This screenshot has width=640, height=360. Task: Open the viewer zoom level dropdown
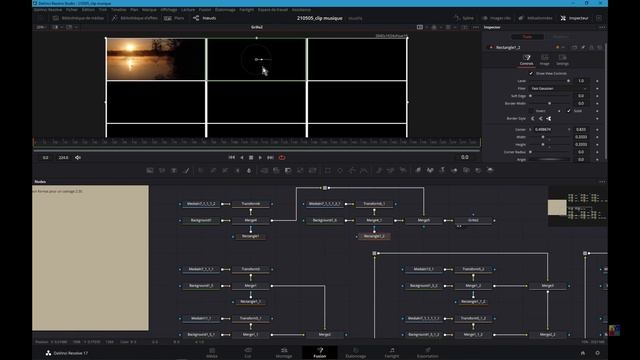[42, 27]
